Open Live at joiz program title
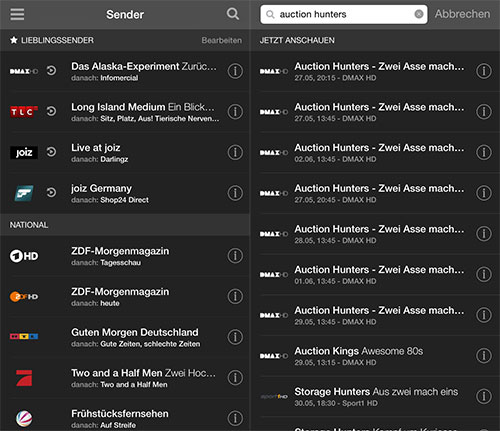 96,148
